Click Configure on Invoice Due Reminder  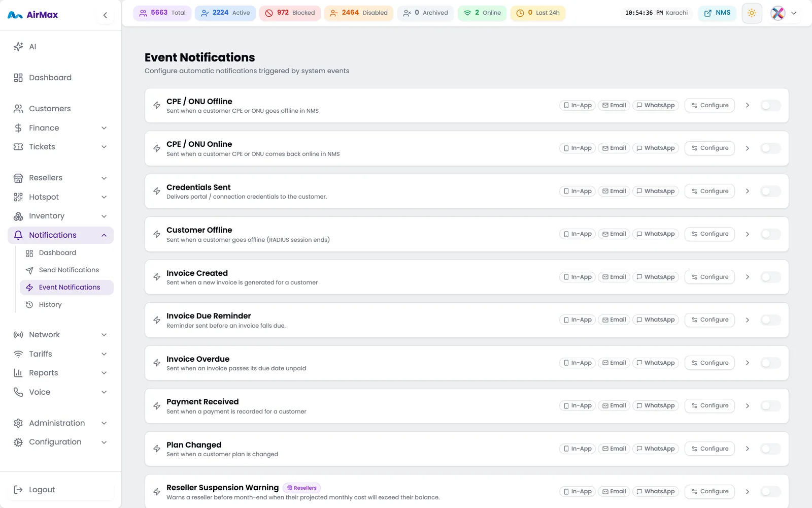(709, 320)
